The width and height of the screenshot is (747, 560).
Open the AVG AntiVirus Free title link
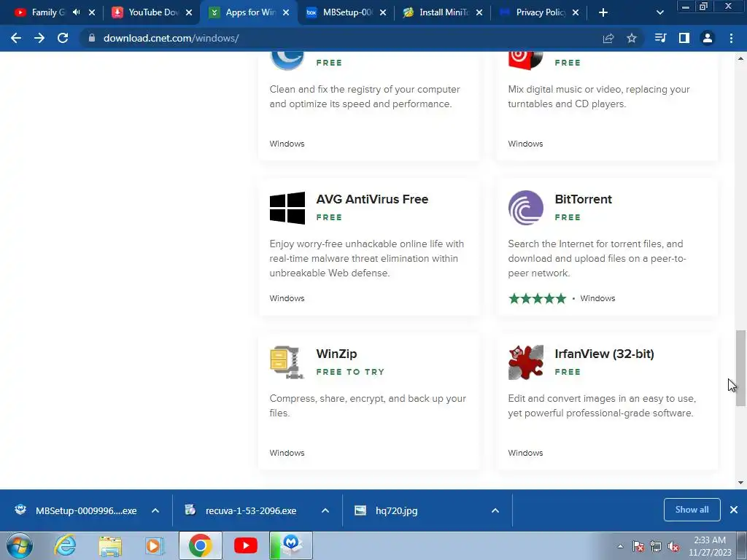[372, 199]
